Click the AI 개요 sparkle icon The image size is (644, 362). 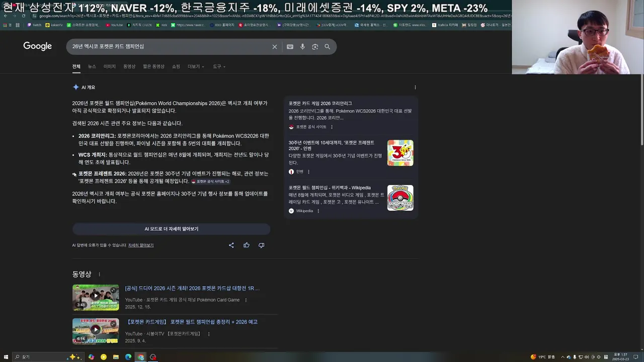pos(76,87)
